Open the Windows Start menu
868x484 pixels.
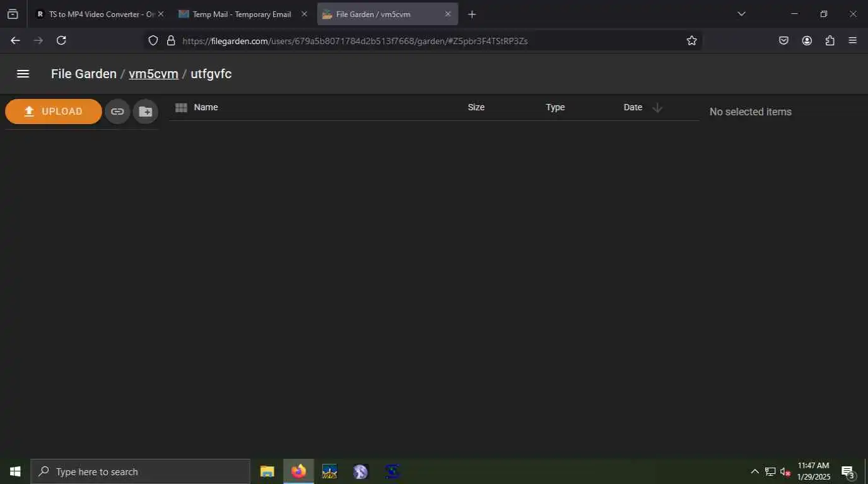(x=15, y=471)
